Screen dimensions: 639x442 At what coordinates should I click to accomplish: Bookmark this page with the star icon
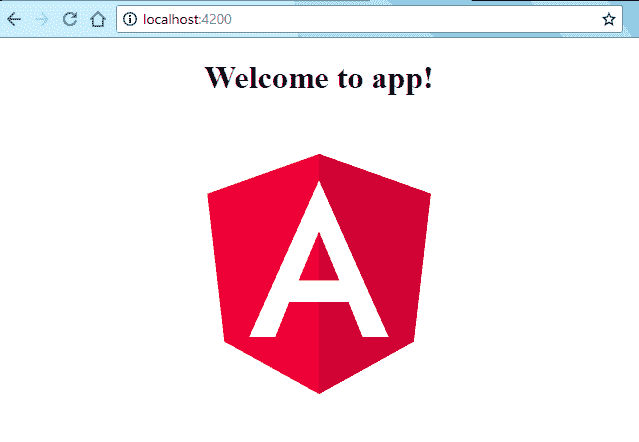point(609,19)
